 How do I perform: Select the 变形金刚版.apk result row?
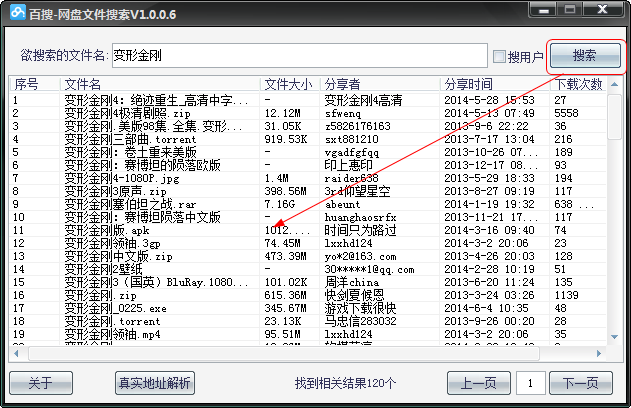(x=150, y=230)
